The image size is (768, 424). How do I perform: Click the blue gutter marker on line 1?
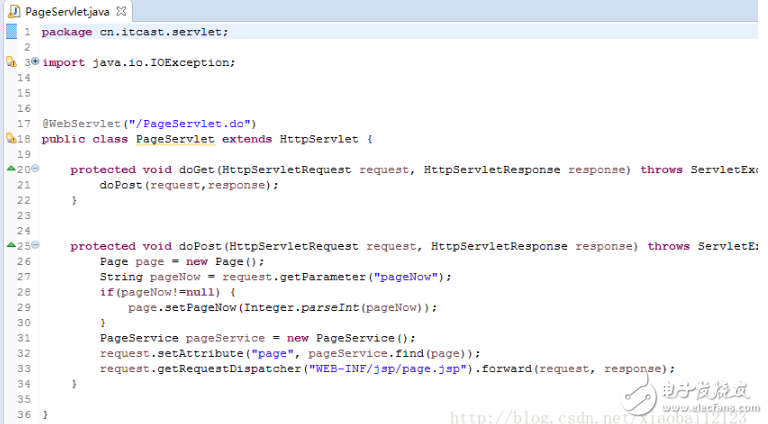click(10, 31)
